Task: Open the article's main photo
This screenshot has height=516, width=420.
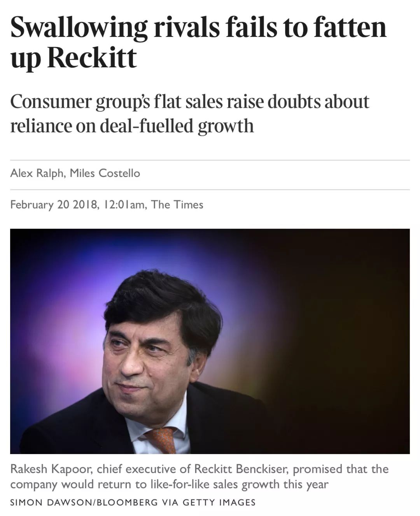Action: [x=210, y=341]
